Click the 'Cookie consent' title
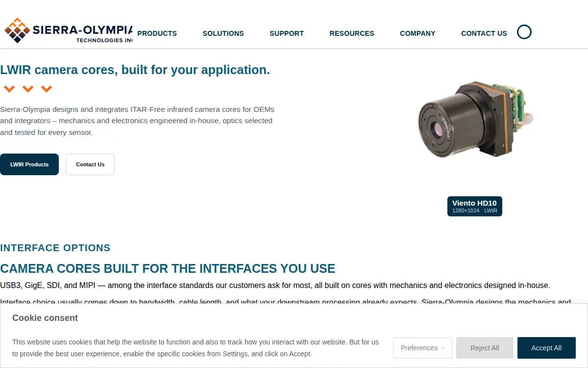 point(45,318)
